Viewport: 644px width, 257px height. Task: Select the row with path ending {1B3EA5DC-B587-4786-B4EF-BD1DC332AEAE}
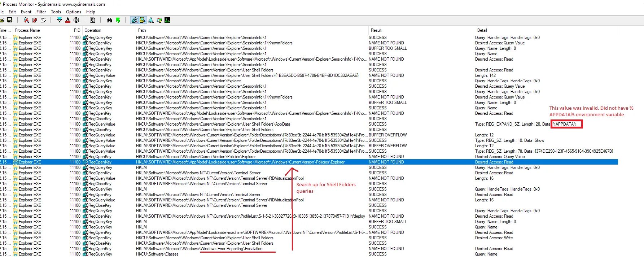coord(309,75)
